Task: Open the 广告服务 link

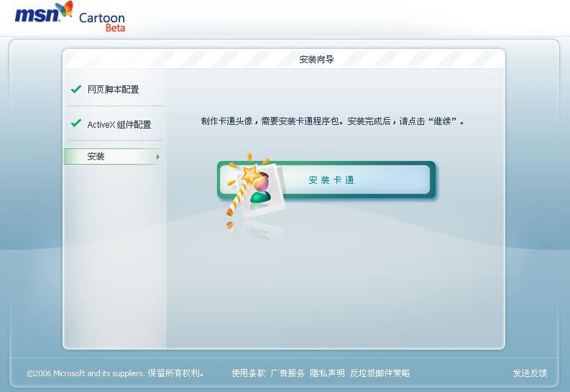Action: (x=288, y=373)
